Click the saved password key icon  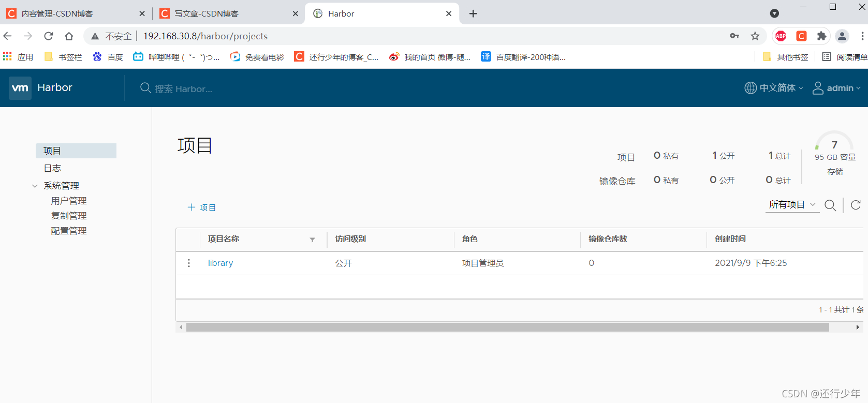[734, 36]
